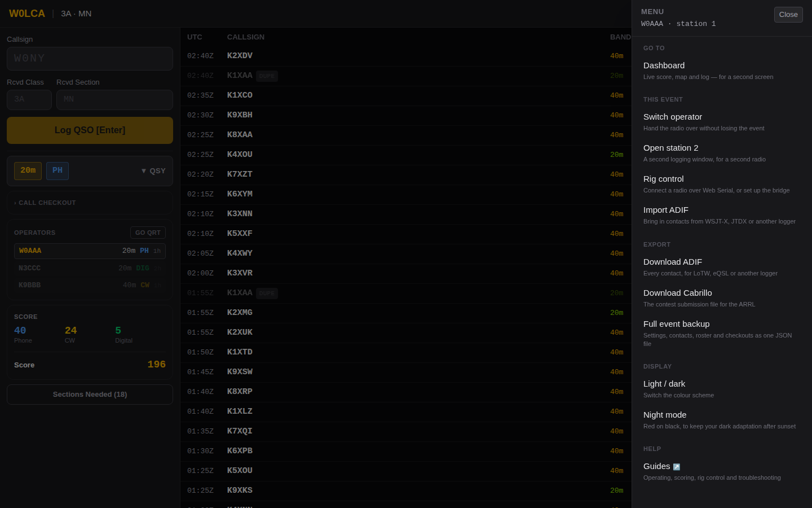Toggle the Light / dark colour scheme
812x508 pixels.
pos(722,389)
